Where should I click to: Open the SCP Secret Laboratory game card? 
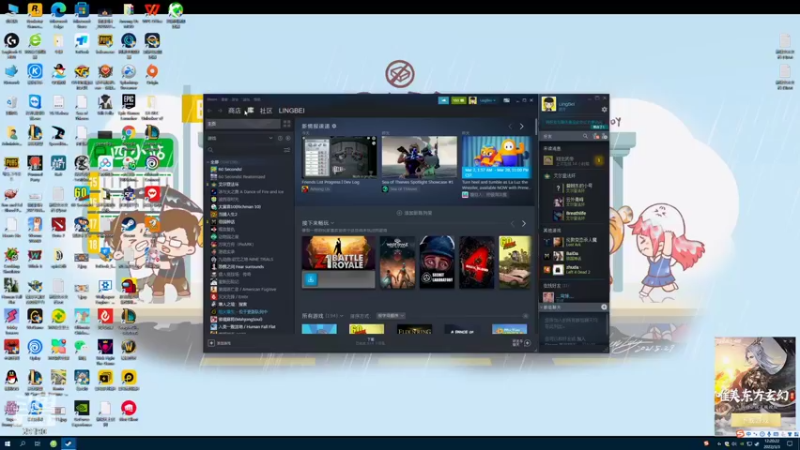(x=437, y=262)
